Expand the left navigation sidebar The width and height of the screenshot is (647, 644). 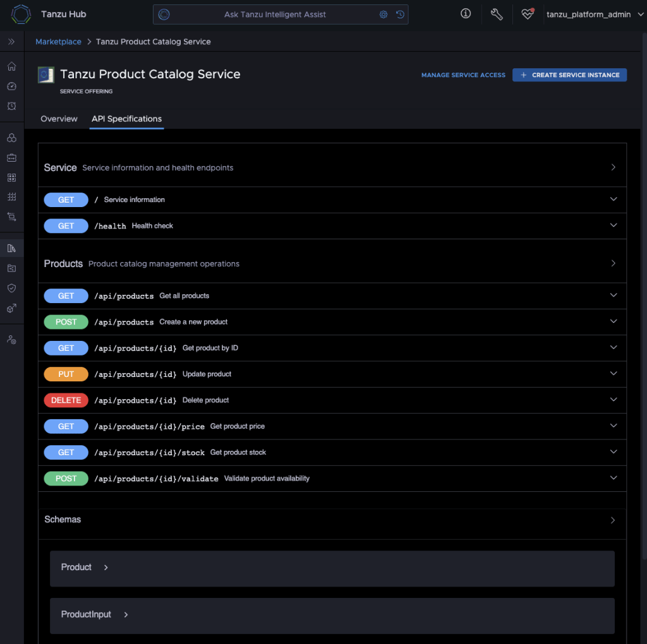(x=11, y=42)
